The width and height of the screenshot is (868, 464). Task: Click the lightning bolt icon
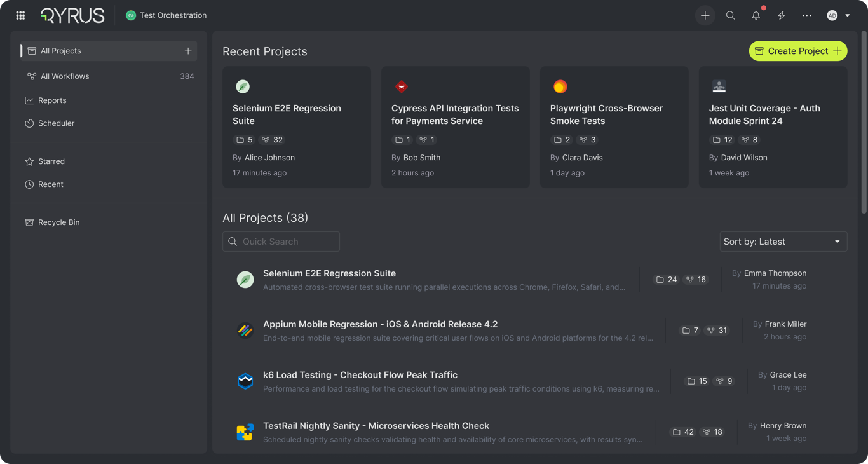[782, 15]
